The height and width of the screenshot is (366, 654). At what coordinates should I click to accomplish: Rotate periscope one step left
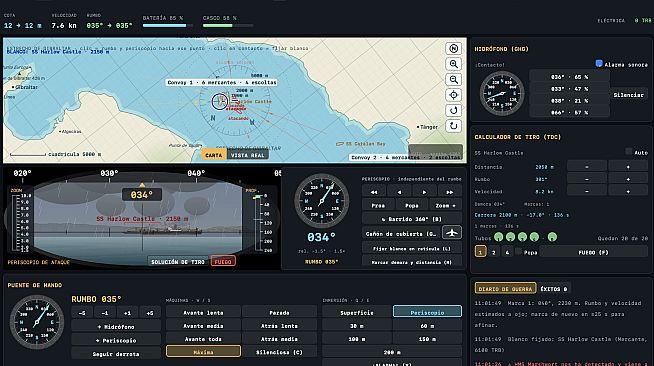(x=399, y=192)
